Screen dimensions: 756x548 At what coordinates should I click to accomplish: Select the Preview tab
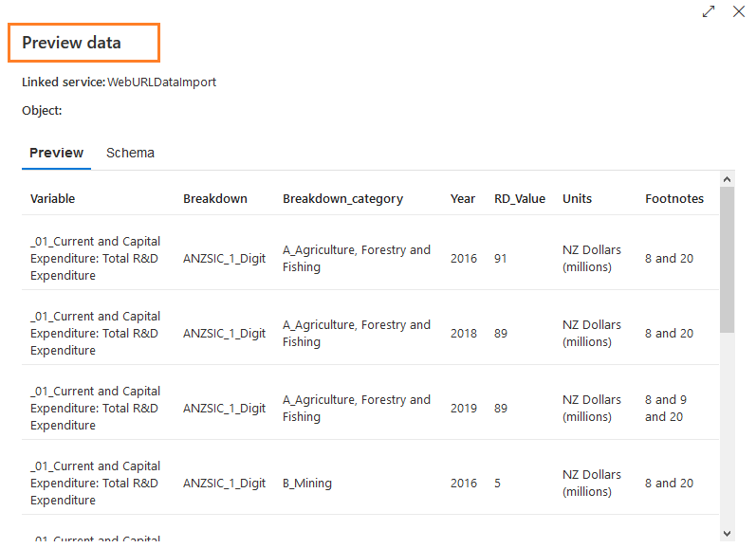tap(56, 153)
